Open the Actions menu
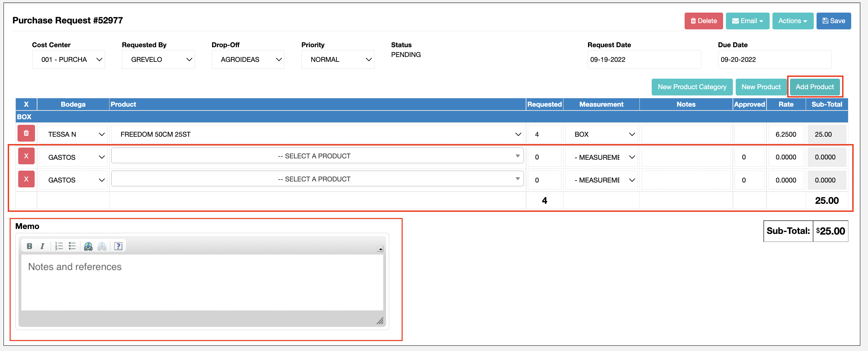Screen dimensions: 868x351 792,21
